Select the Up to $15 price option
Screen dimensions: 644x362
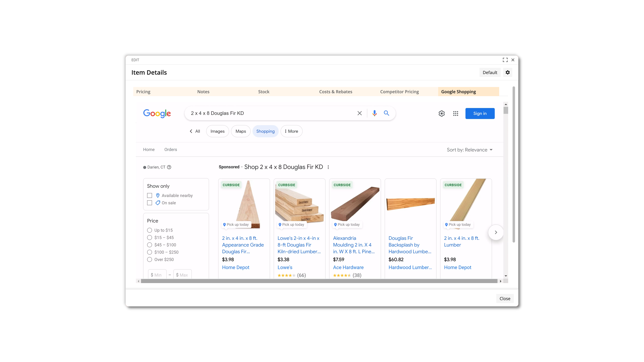150,230
